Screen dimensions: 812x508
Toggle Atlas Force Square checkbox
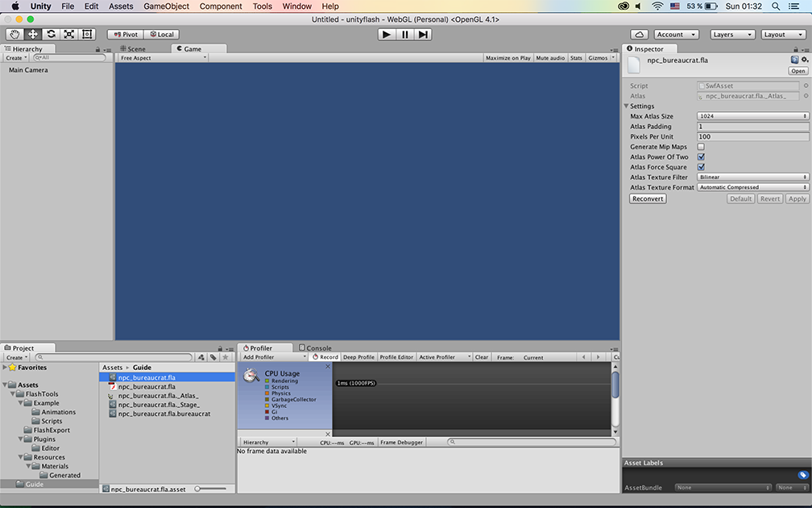coord(701,167)
